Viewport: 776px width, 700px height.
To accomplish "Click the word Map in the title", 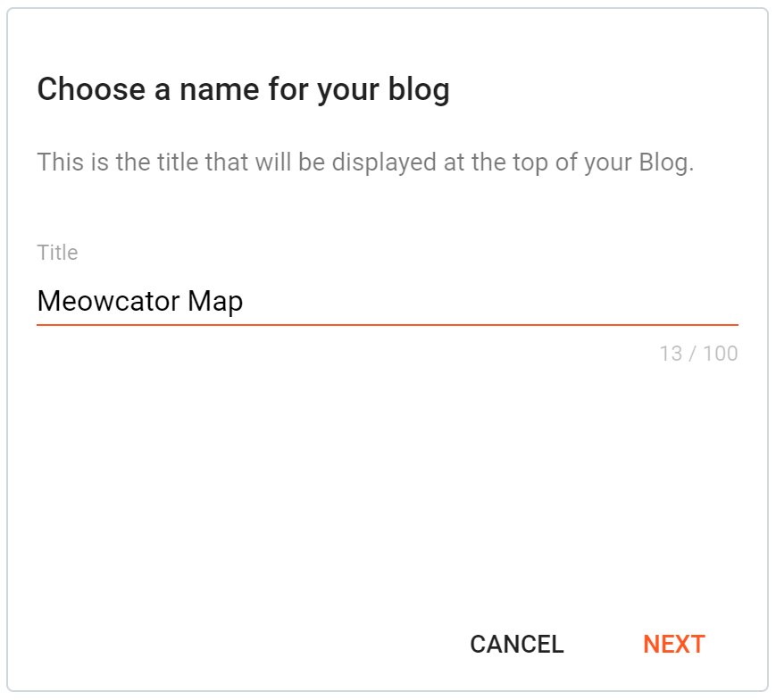I will click(215, 301).
